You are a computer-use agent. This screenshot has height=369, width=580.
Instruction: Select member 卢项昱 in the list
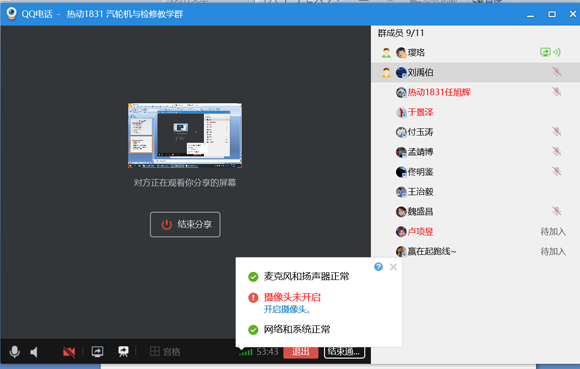coord(475,232)
